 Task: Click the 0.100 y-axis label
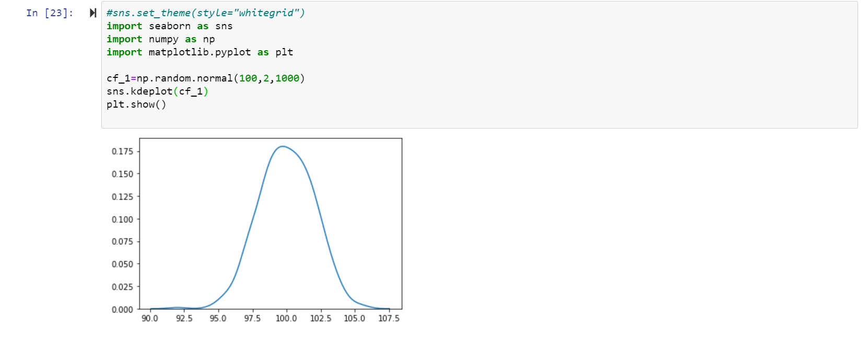(x=122, y=219)
